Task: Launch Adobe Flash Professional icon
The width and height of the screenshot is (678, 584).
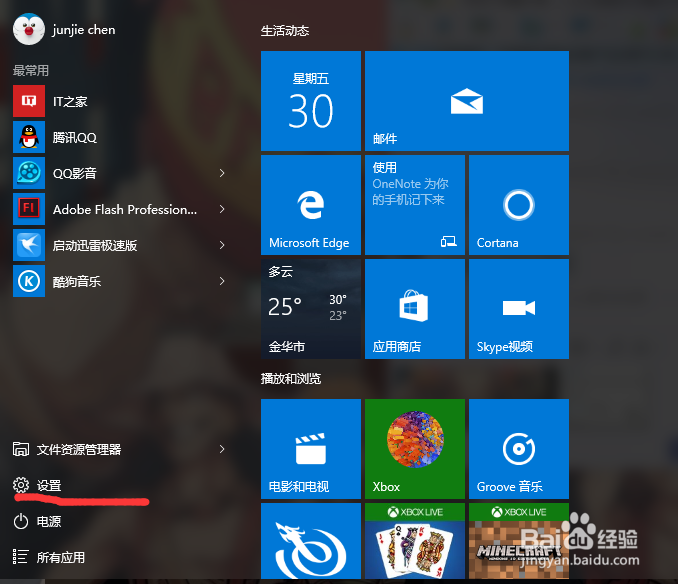Action: click(29, 209)
